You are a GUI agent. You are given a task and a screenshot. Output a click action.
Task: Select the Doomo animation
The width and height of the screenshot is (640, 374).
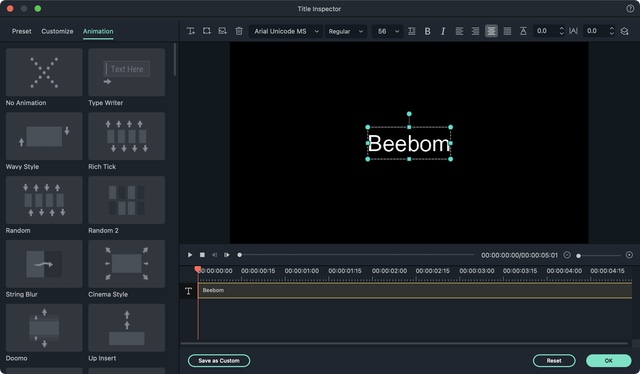(x=44, y=327)
